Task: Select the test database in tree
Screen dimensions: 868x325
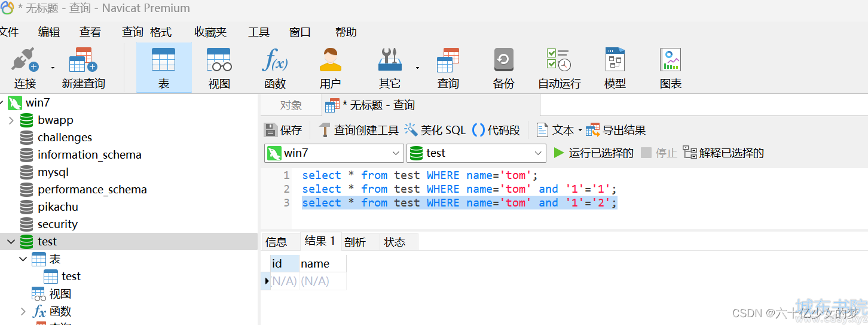Action: click(47, 242)
